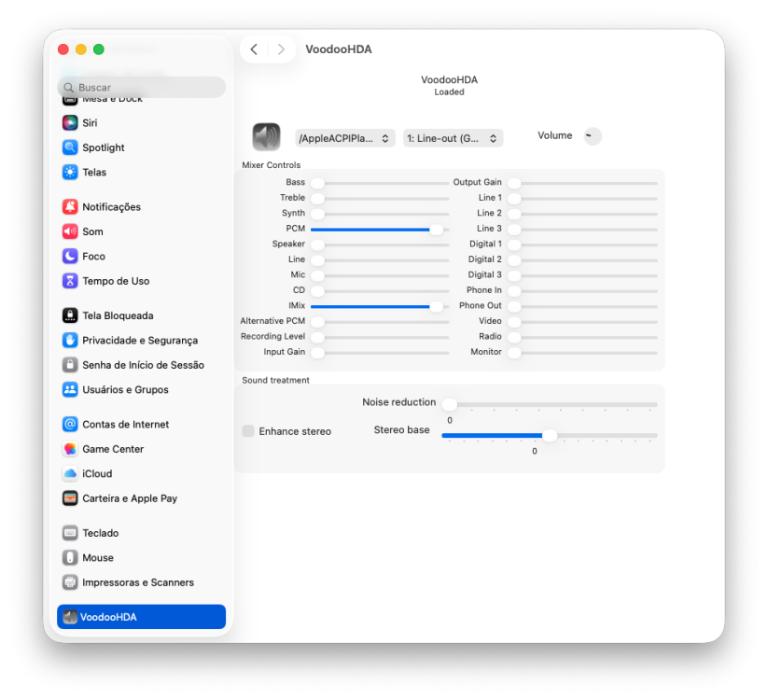Click the Line 3 slider

582,230
